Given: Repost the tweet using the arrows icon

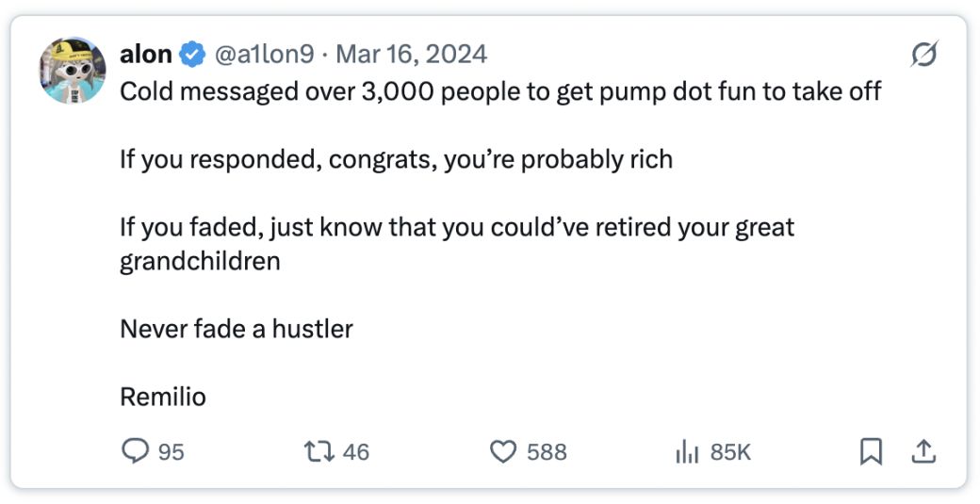Looking at the screenshot, I should [x=320, y=452].
